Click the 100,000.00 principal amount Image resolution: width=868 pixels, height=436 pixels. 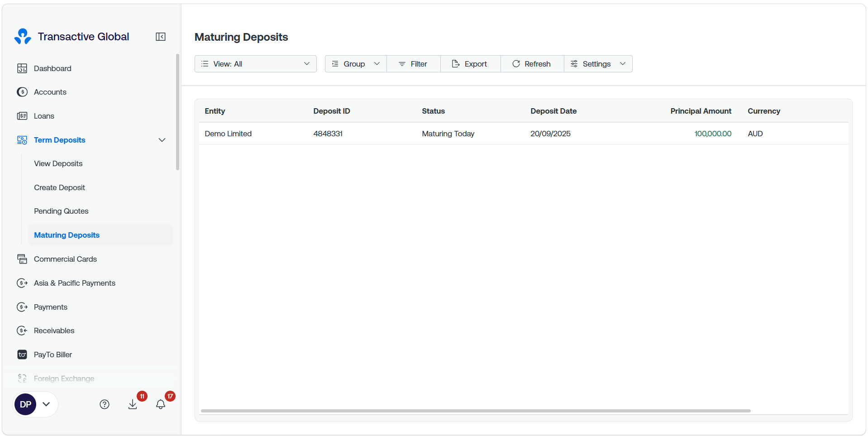(713, 134)
